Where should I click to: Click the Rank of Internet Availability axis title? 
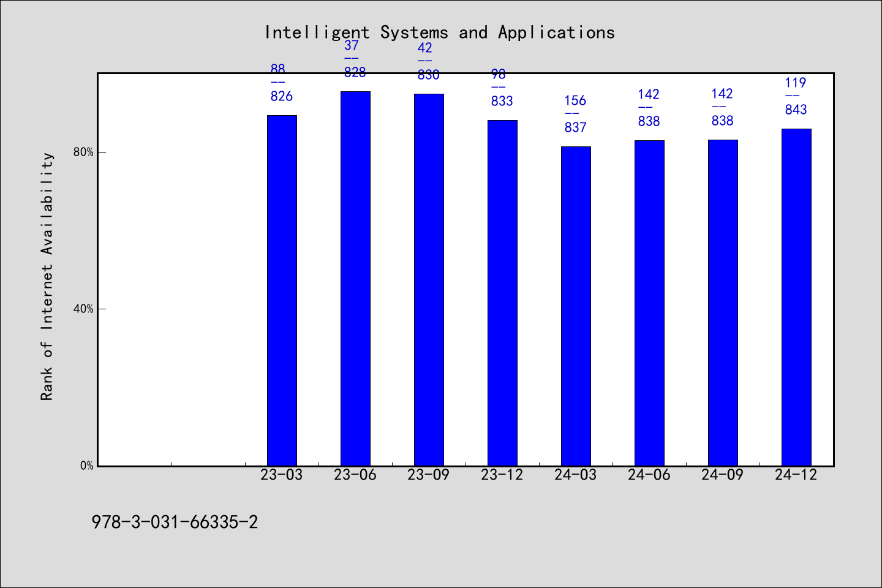47,276
